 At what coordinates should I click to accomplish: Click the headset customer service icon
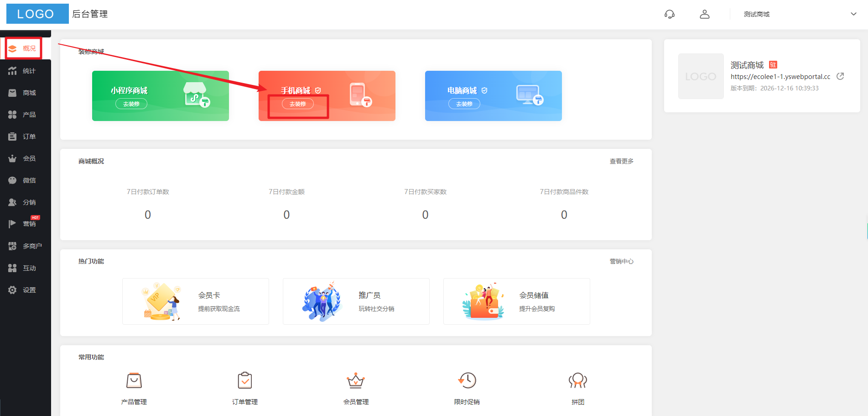(670, 14)
